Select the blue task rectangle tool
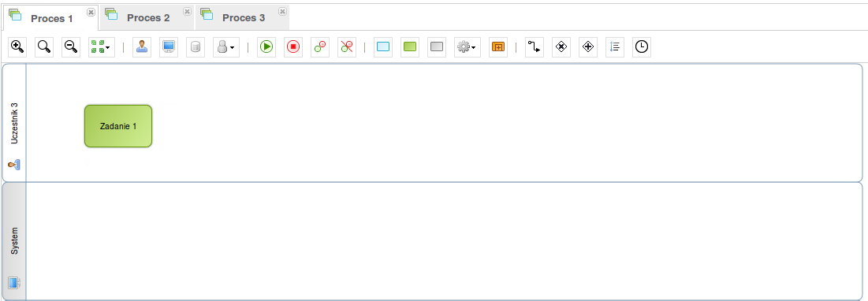This screenshot has height=301, width=868. (x=383, y=47)
